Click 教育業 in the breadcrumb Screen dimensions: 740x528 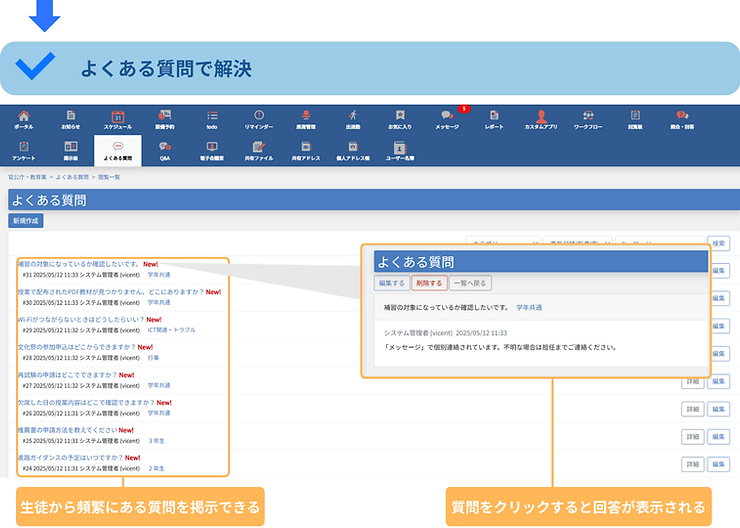tap(39, 176)
